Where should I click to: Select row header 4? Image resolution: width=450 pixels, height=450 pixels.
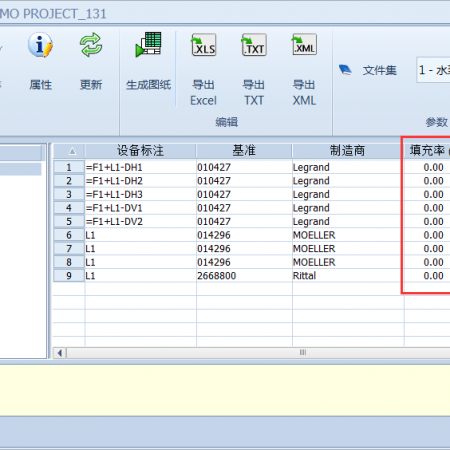(69, 208)
